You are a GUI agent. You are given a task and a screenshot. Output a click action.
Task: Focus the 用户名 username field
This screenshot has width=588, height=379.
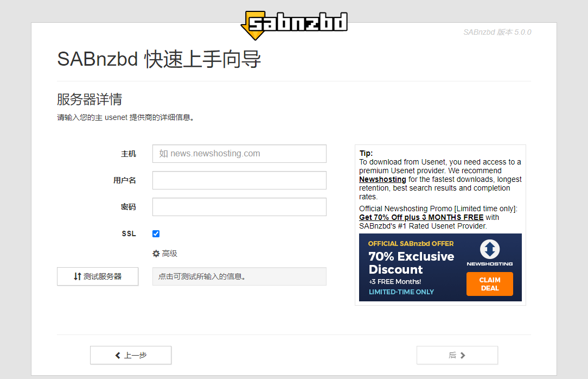[x=239, y=180]
